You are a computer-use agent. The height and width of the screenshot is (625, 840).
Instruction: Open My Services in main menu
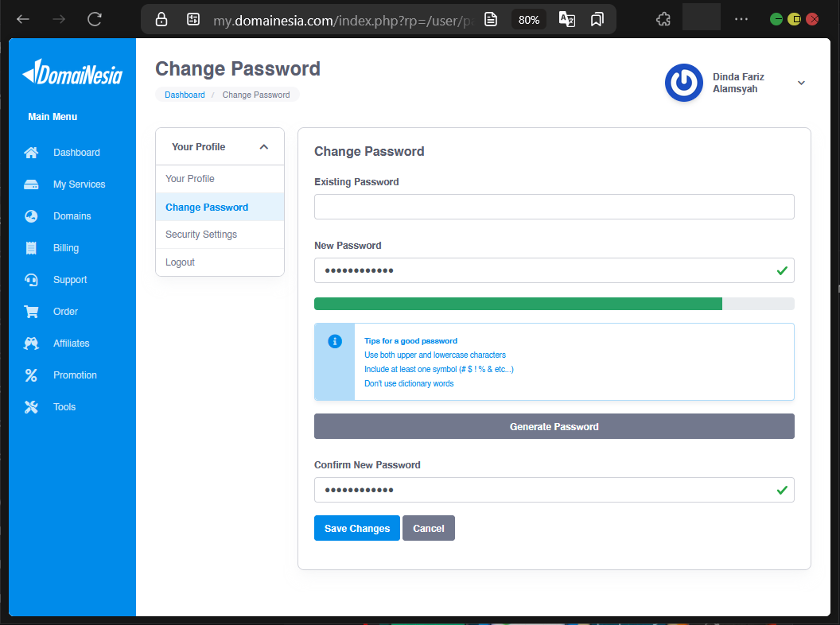(80, 184)
